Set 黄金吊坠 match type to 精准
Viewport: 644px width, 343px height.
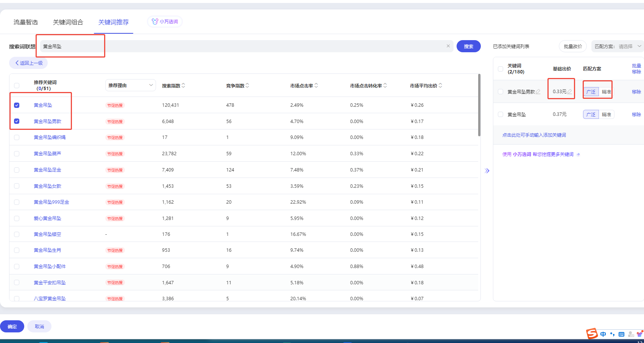click(606, 115)
